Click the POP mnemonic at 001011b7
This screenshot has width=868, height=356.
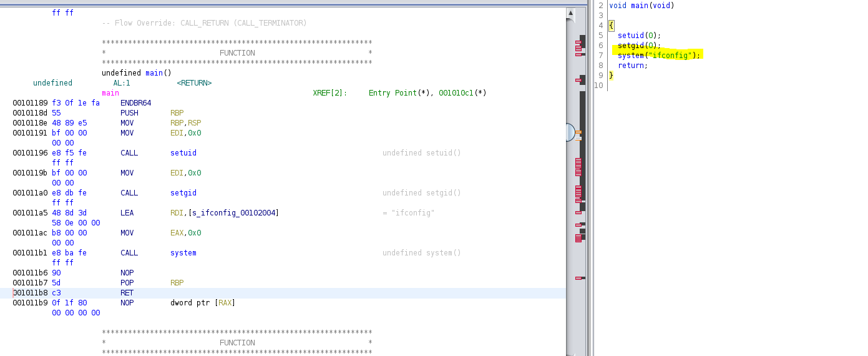pyautogui.click(x=127, y=283)
